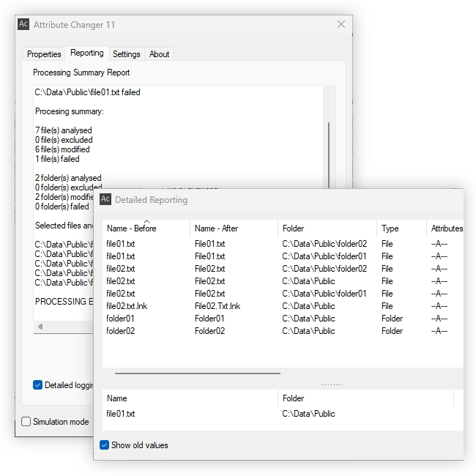The width and height of the screenshot is (476, 476).
Task: Click the Folder01 after-name cell
Action: click(209, 319)
